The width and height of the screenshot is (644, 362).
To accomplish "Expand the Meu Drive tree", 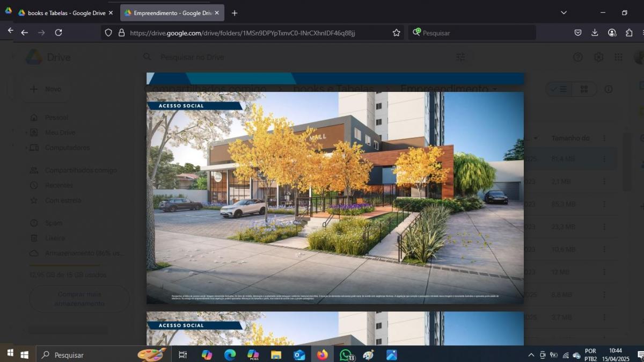I will coord(26,133).
